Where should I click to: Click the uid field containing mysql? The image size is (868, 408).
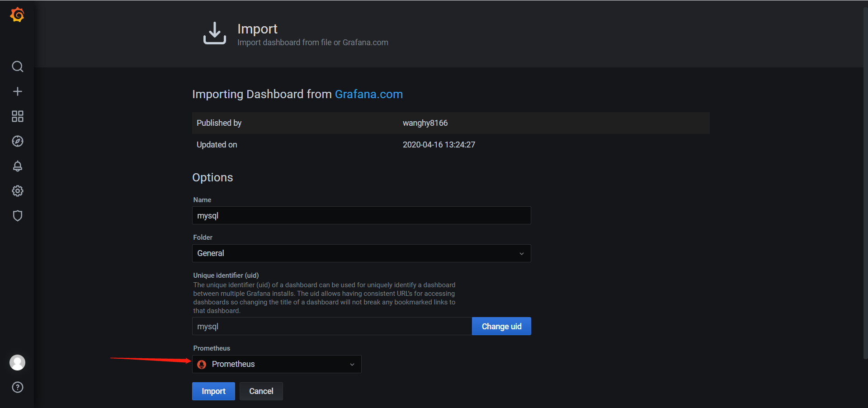tap(332, 326)
